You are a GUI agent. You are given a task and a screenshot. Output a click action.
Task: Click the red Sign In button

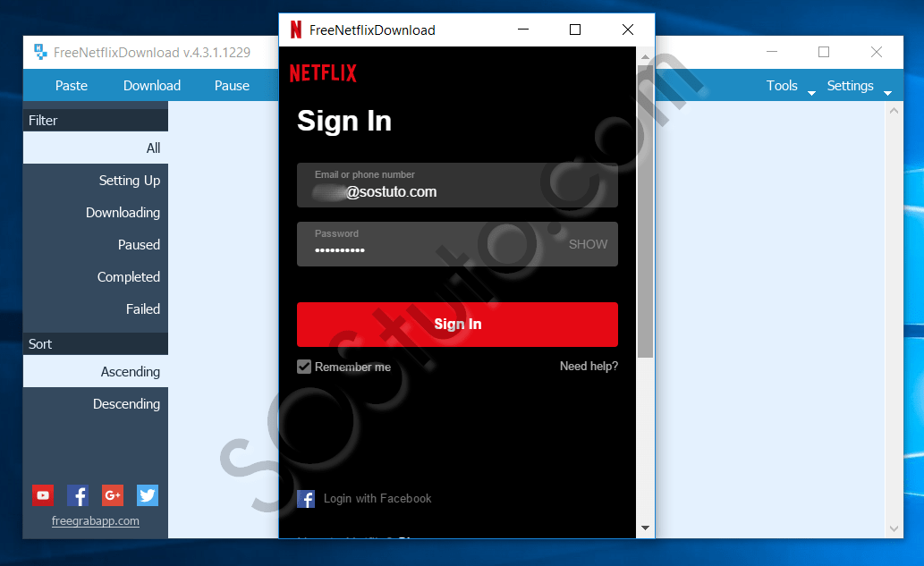(x=457, y=324)
